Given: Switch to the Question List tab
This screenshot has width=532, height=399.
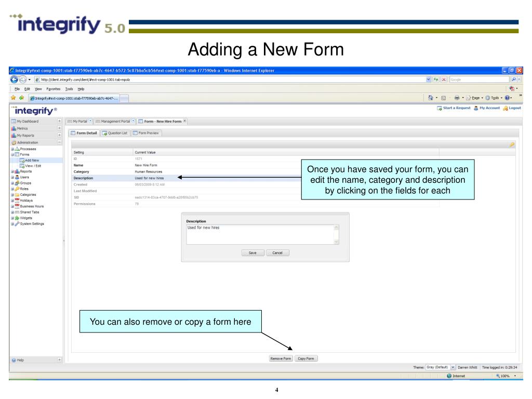Looking at the screenshot, I should click(x=115, y=133).
